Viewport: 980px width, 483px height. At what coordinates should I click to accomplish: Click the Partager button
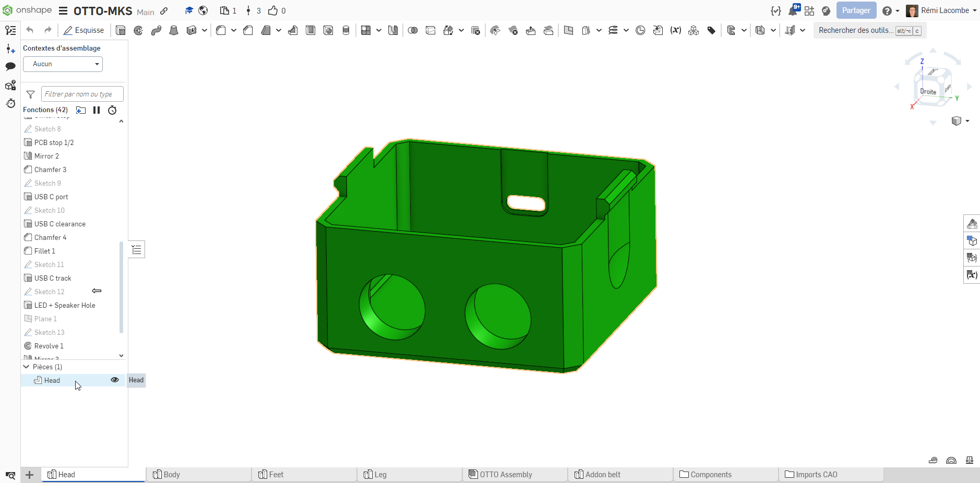pyautogui.click(x=856, y=10)
